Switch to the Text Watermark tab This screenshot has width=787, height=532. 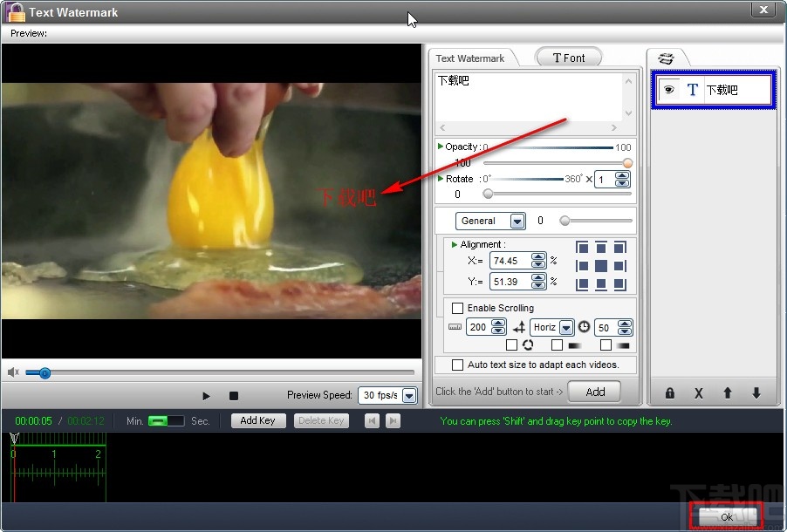pyautogui.click(x=470, y=58)
